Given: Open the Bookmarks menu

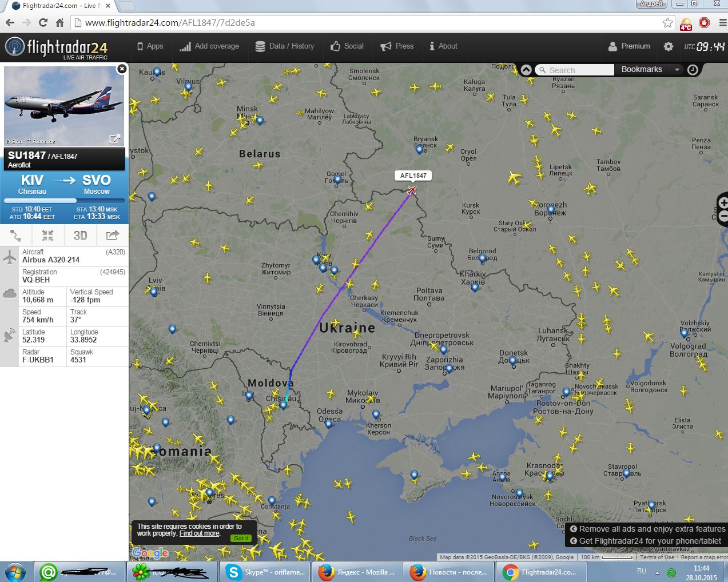Looking at the screenshot, I should [x=641, y=70].
